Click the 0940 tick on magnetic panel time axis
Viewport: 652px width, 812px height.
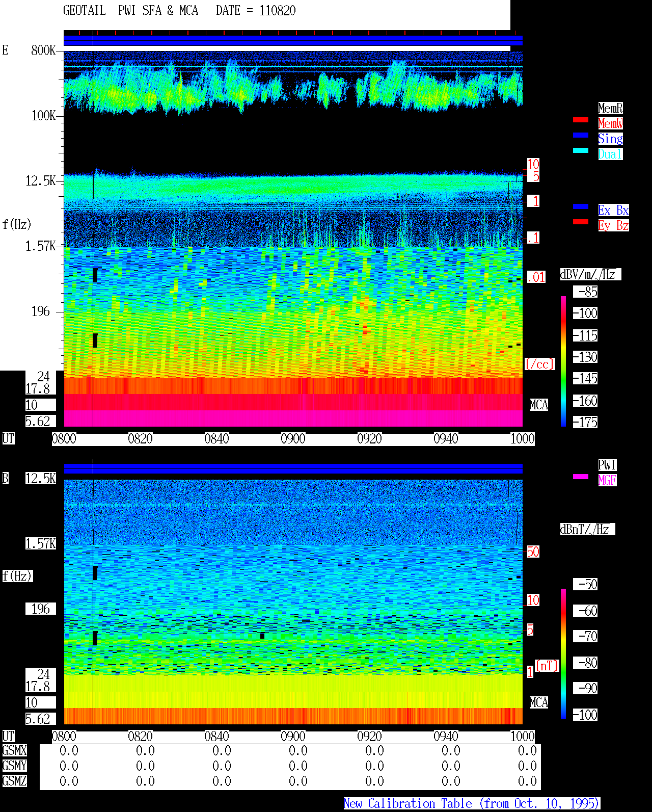446,737
